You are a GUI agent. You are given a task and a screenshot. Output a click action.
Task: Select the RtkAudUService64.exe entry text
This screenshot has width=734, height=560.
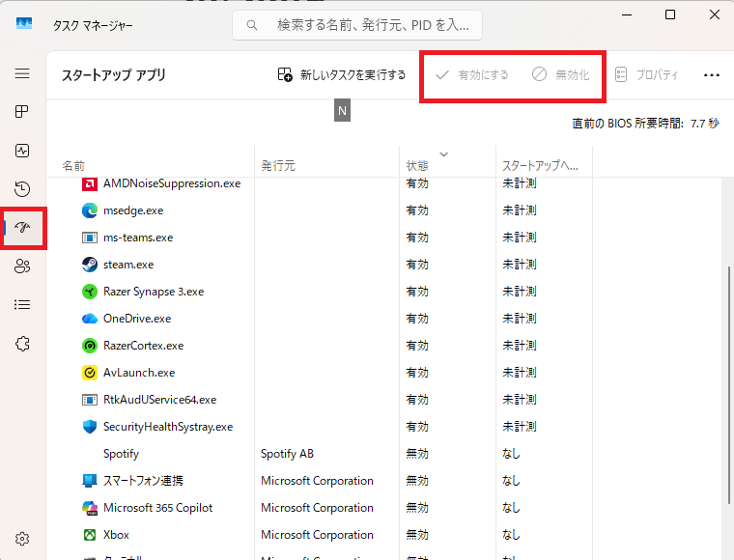[159, 400]
